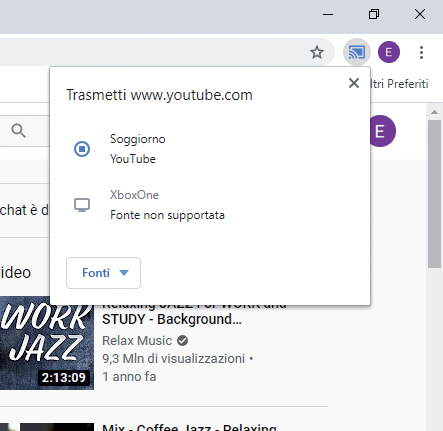Image resolution: width=443 pixels, height=431 pixels.
Task: Open the 'STUDY - Background...' video title
Action: [172, 319]
